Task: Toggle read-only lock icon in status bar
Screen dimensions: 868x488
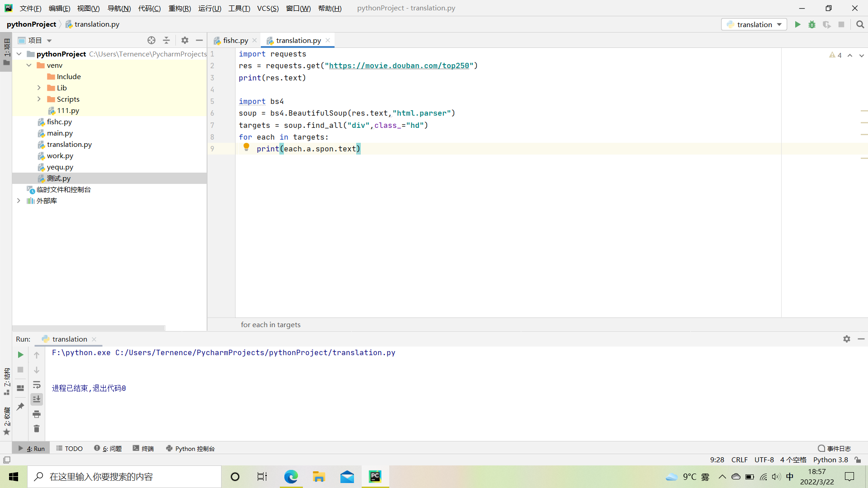Action: point(858,460)
